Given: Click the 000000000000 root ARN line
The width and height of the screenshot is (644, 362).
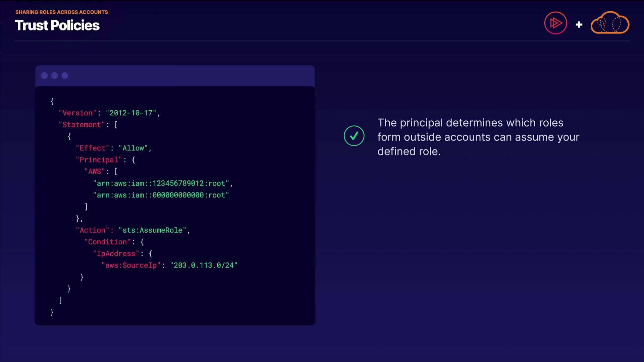Looking at the screenshot, I should 161,195.
